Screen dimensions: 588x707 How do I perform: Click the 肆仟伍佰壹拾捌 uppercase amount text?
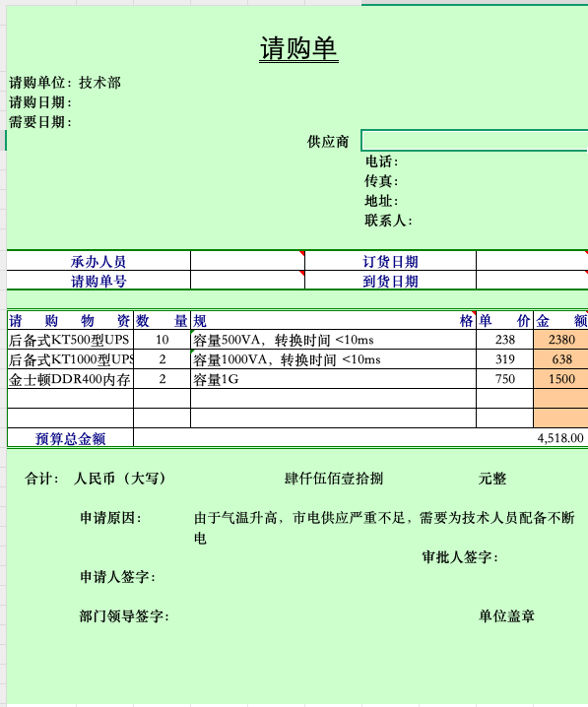click(x=334, y=479)
